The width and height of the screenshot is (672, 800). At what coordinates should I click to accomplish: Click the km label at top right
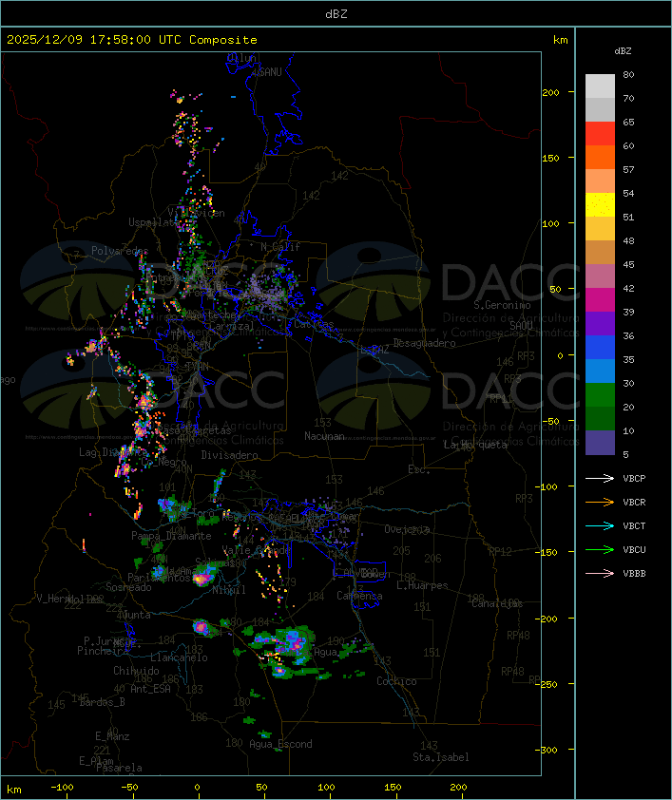(560, 40)
